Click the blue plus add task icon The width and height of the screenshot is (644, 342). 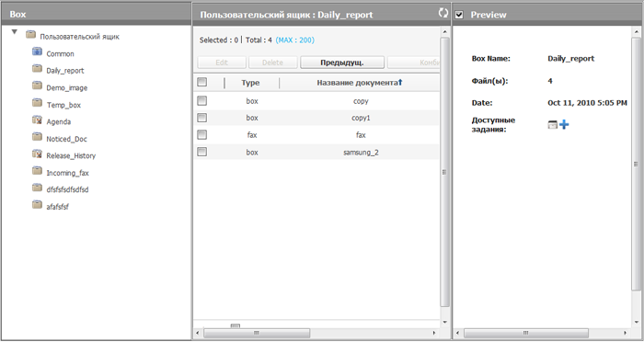(564, 124)
